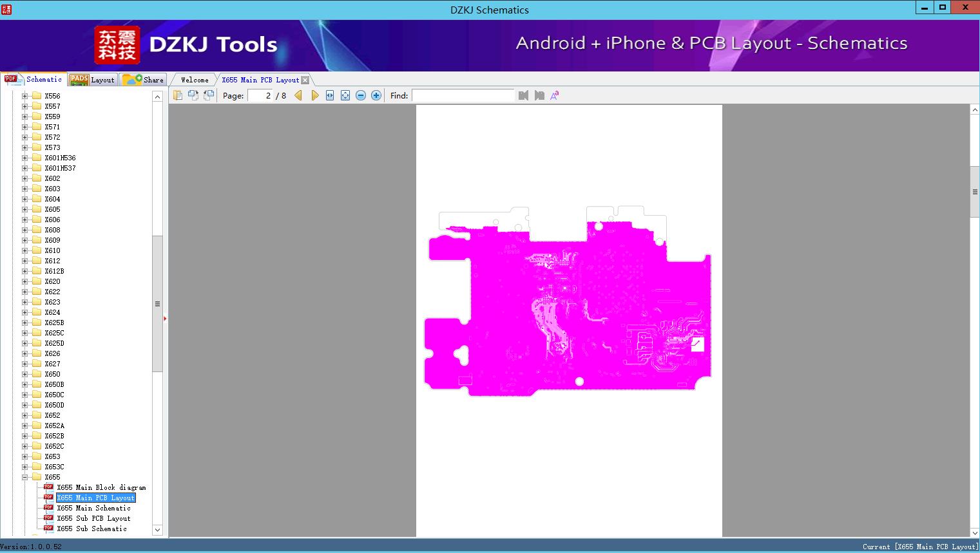Viewport: 980px width, 553px height.
Task: Select the X653 folder
Action: [52, 456]
